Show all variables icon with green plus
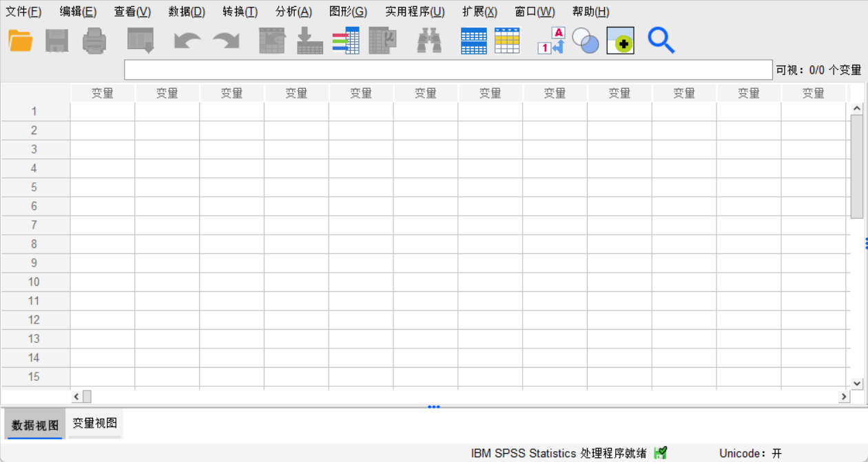This screenshot has height=462, width=868. pyautogui.click(x=621, y=41)
